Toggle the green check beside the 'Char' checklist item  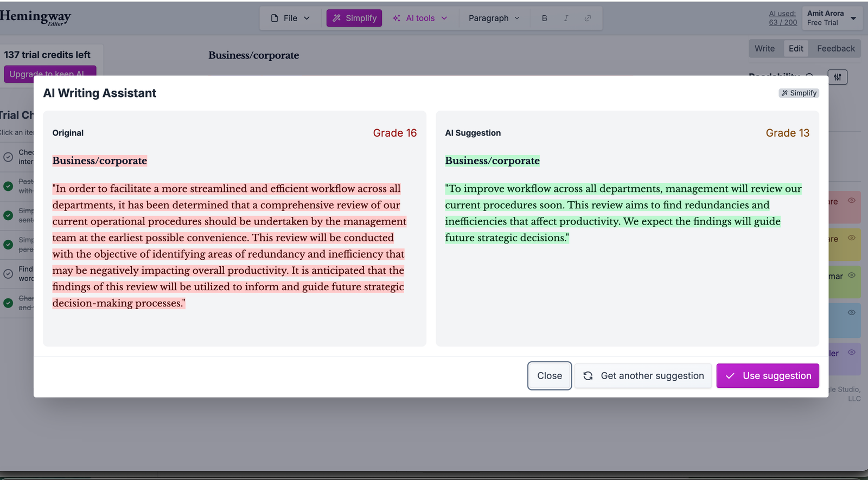coord(8,303)
